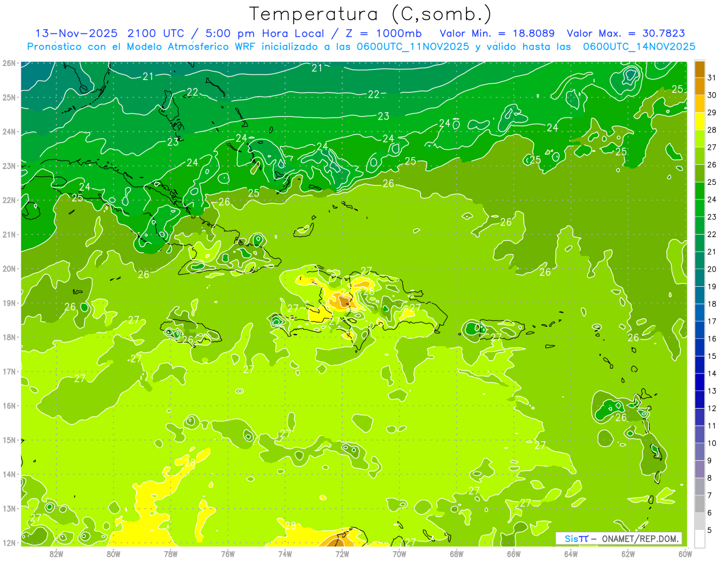The image size is (728, 562).
Task: Click the '72W' longitude axis label
Action: [342, 554]
